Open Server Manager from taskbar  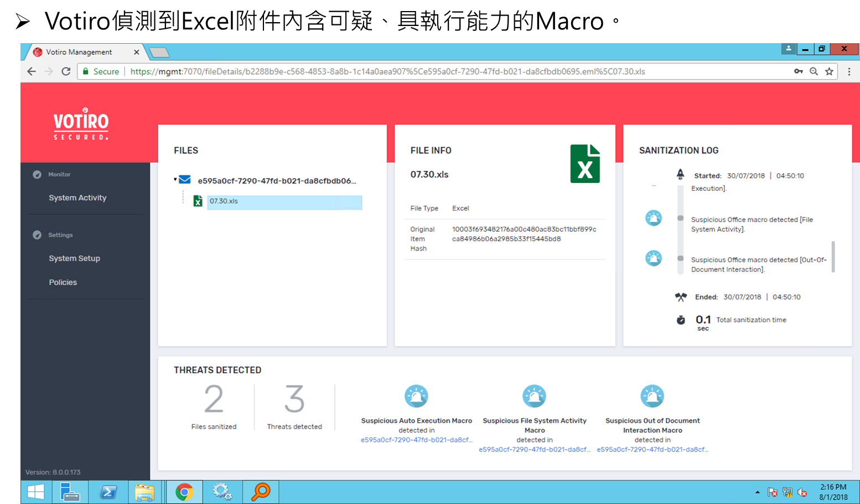coord(70,492)
